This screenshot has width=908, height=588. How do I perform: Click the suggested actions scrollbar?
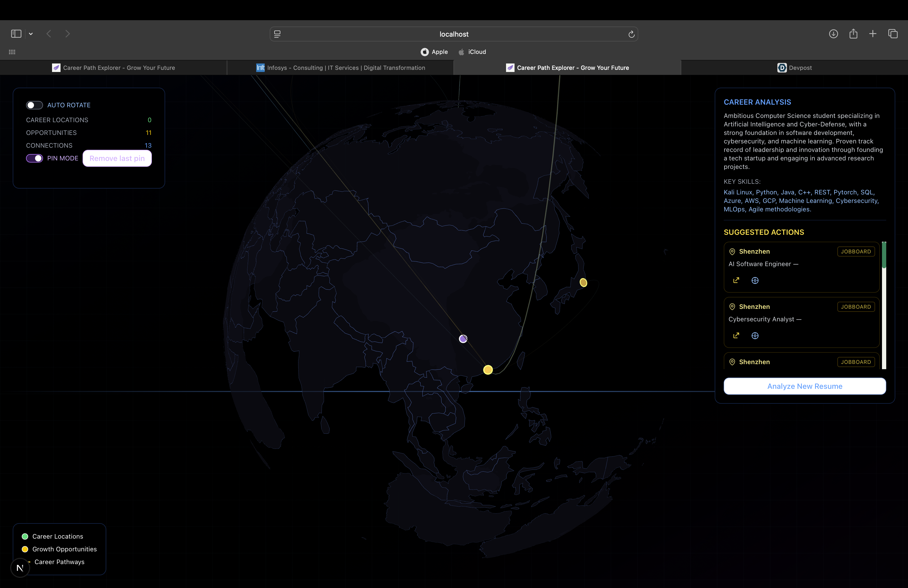coord(884,305)
